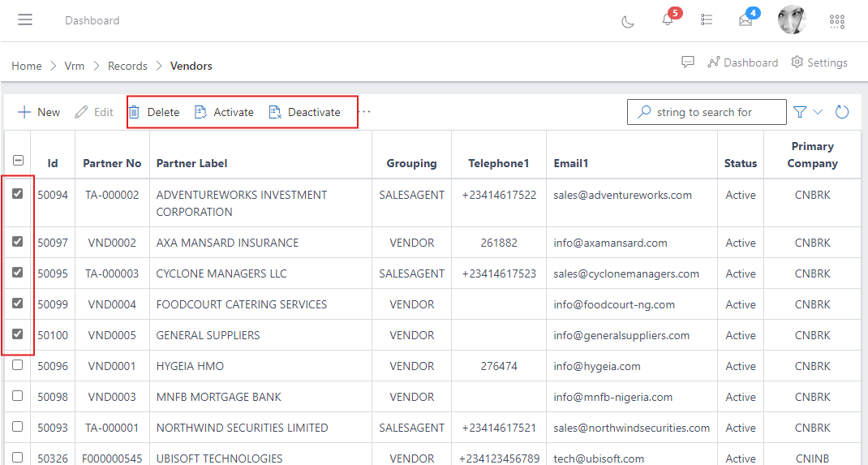
Task: Refresh the vendors list
Action: [x=841, y=112]
